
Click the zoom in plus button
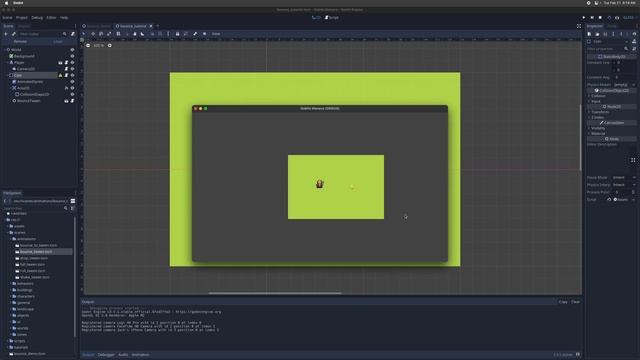[109, 46]
